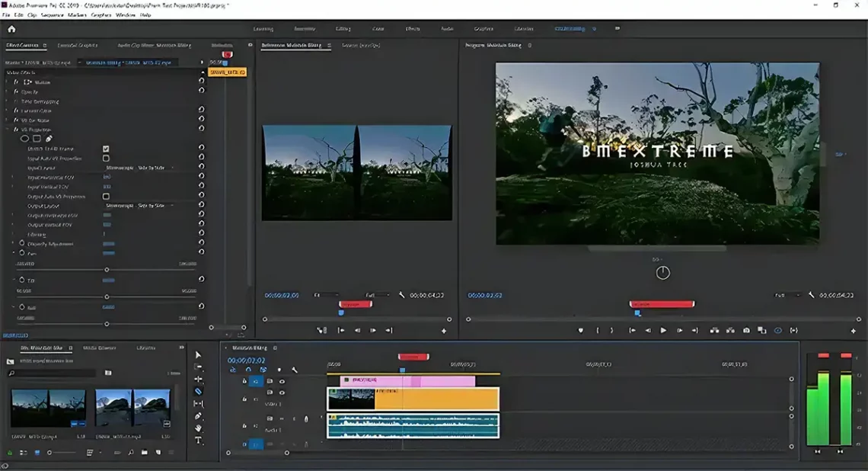Select the Pen tool in tools panel
Viewport: 868px width, 471px height.
point(198,416)
